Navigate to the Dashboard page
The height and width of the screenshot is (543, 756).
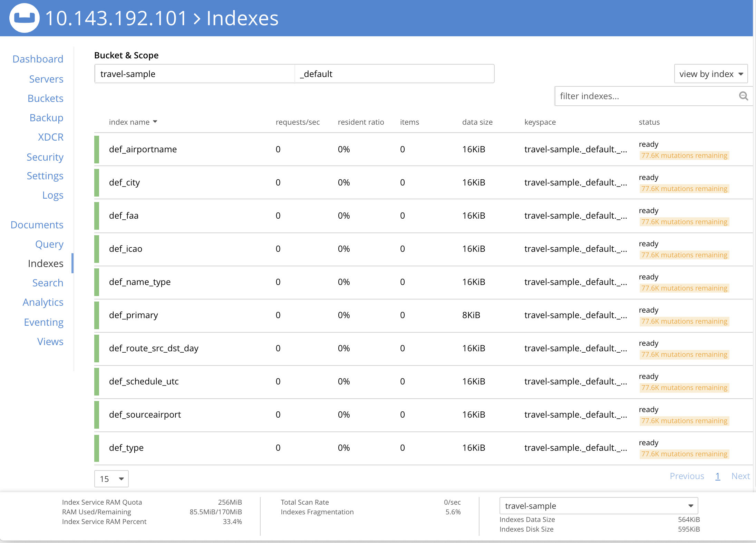[x=38, y=59]
